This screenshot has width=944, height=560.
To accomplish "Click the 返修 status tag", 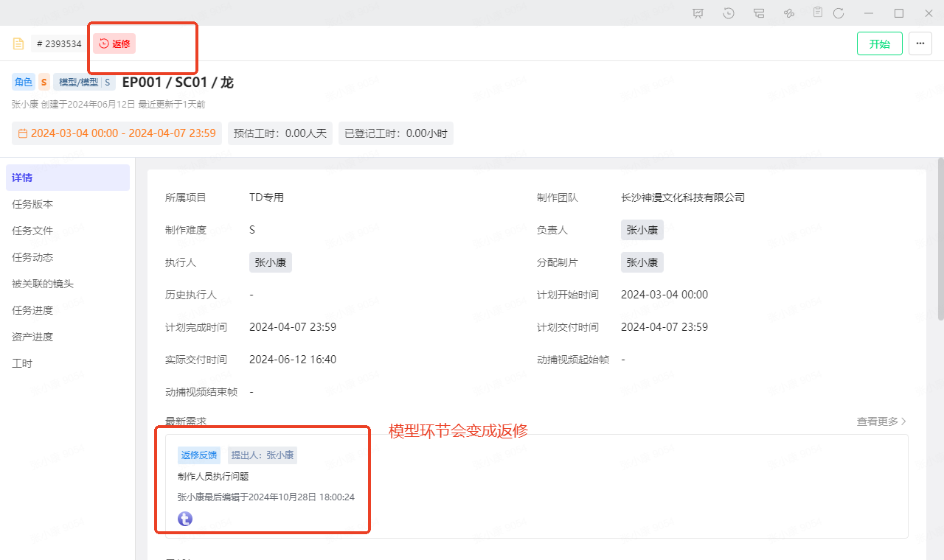I will click(114, 43).
